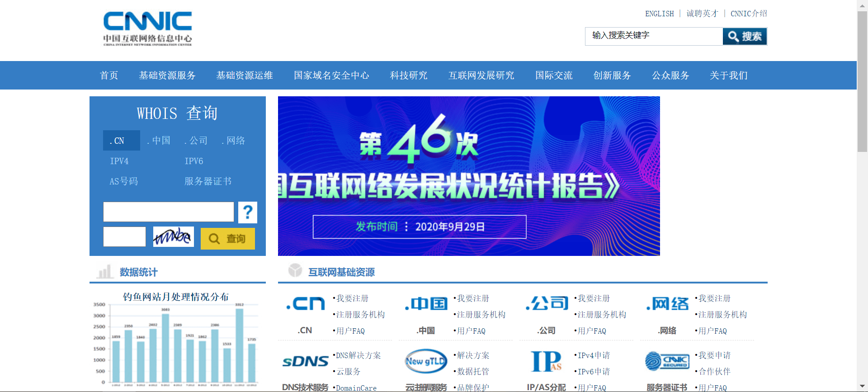Click 注册服务机构 under .公司
The height and width of the screenshot is (392, 868).
pyautogui.click(x=602, y=315)
